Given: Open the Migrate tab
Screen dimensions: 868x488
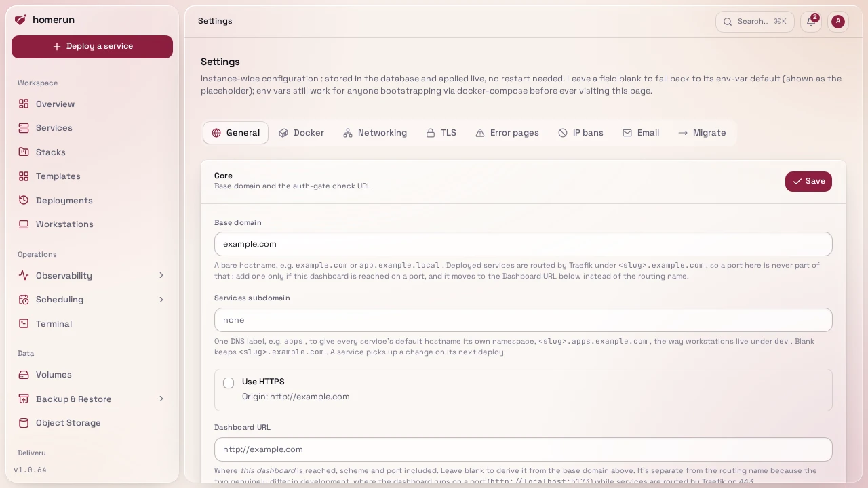Looking at the screenshot, I should pyautogui.click(x=702, y=133).
